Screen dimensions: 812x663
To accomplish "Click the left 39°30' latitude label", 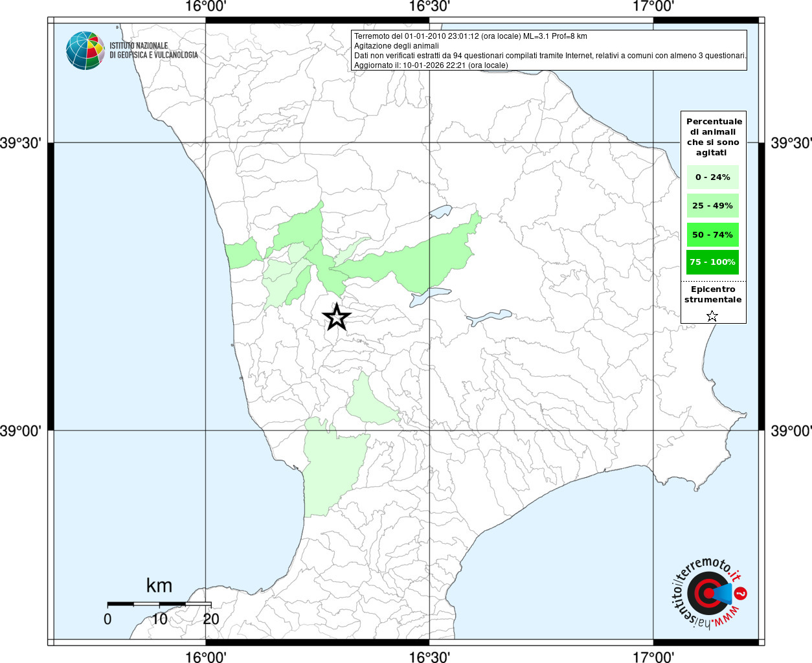I will [x=20, y=143].
